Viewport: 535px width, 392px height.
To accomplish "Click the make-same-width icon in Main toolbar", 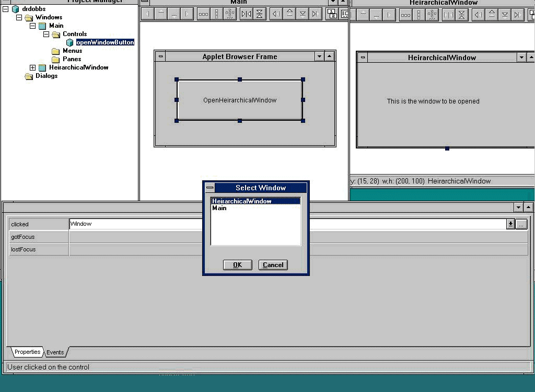I will [x=246, y=14].
